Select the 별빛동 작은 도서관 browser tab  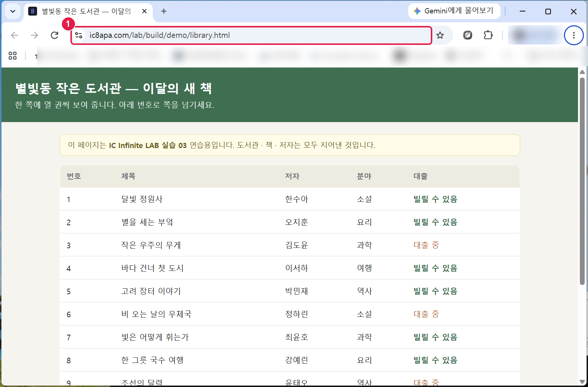89,11
